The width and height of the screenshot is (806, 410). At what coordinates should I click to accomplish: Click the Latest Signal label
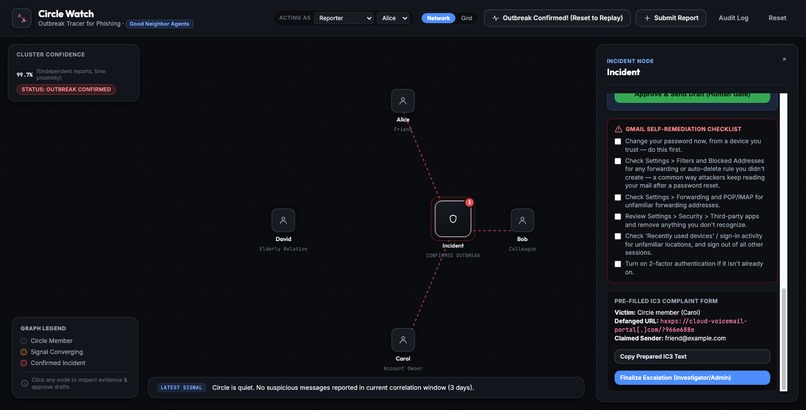(x=181, y=387)
